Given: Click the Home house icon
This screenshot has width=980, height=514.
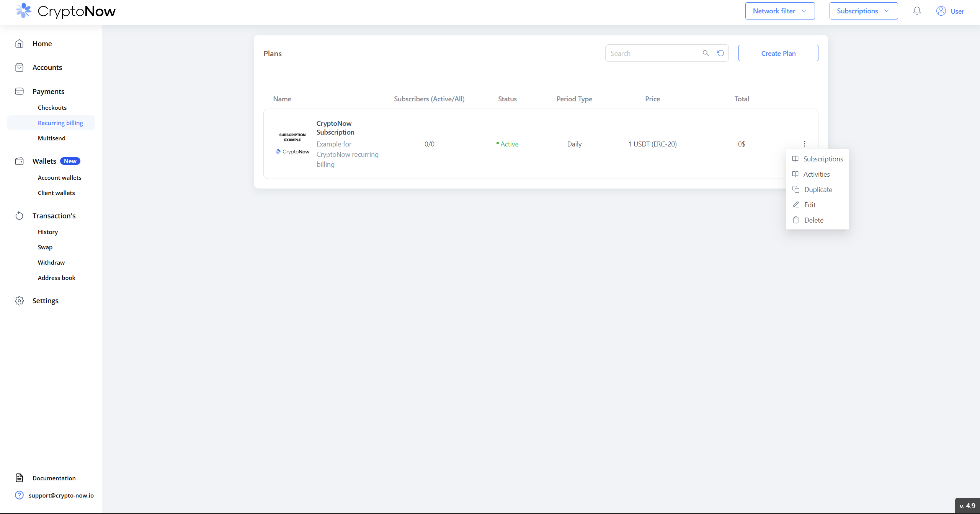Looking at the screenshot, I should (20, 44).
